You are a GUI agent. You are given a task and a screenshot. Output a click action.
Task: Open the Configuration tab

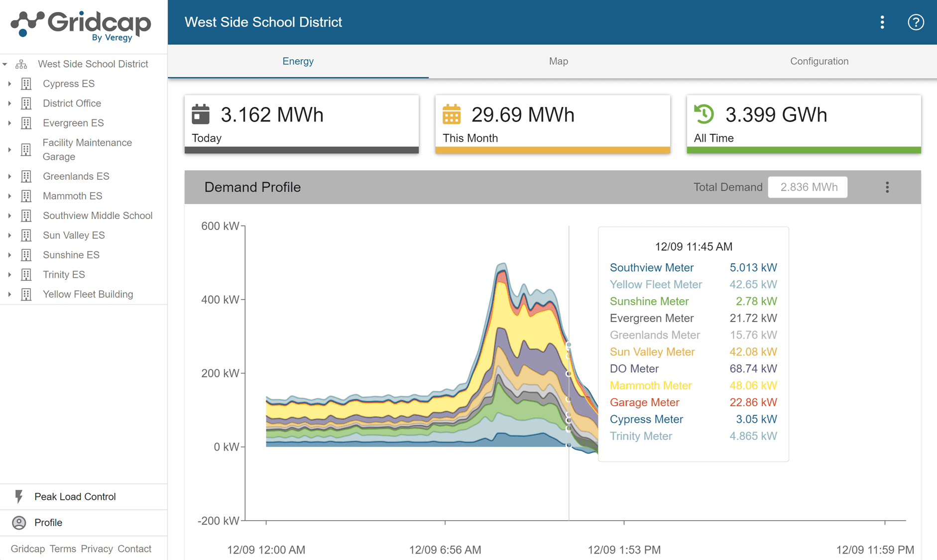[x=819, y=61]
